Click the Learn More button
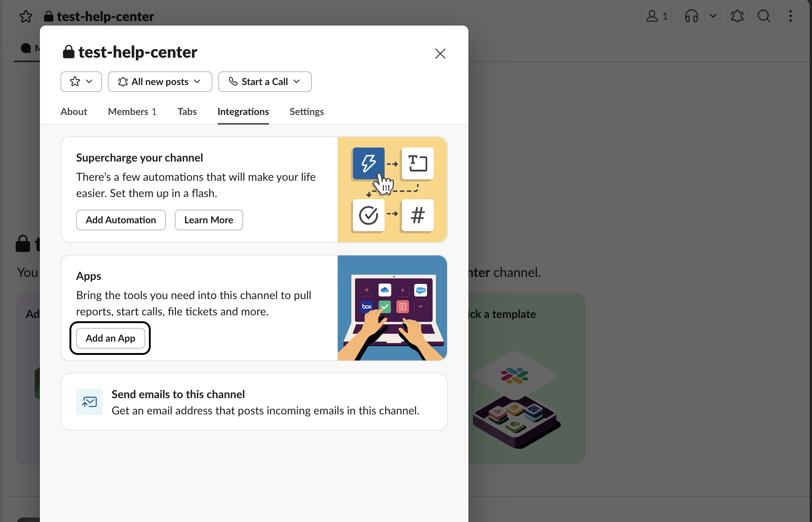Viewport: 812px width, 522px height. pos(209,220)
